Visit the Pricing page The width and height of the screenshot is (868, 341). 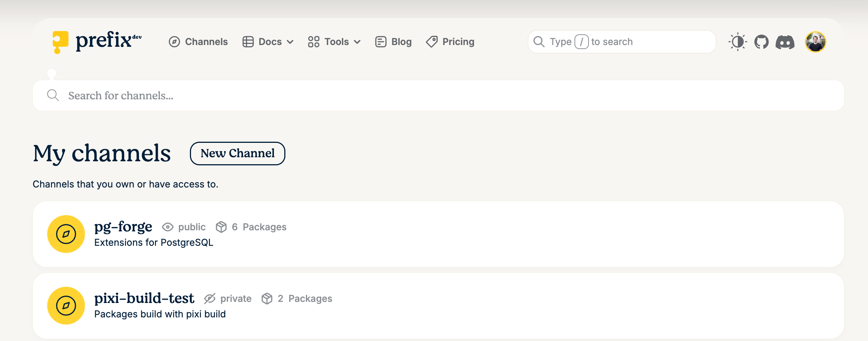coord(450,42)
